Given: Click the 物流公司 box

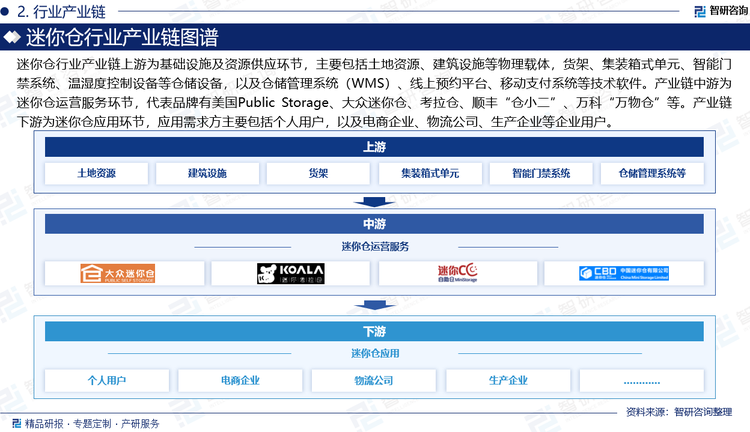Looking at the screenshot, I should (x=374, y=380).
